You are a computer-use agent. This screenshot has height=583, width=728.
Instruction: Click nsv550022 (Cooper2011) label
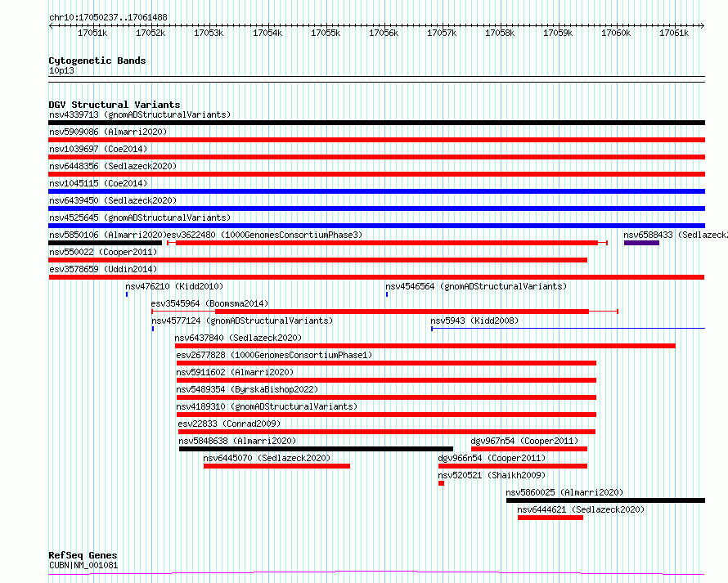point(103,252)
